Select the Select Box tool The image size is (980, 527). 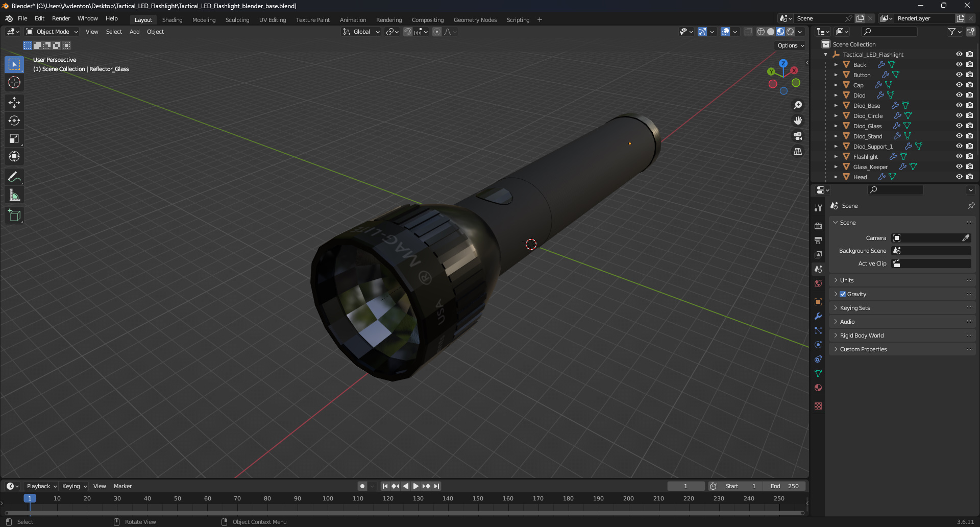point(14,64)
